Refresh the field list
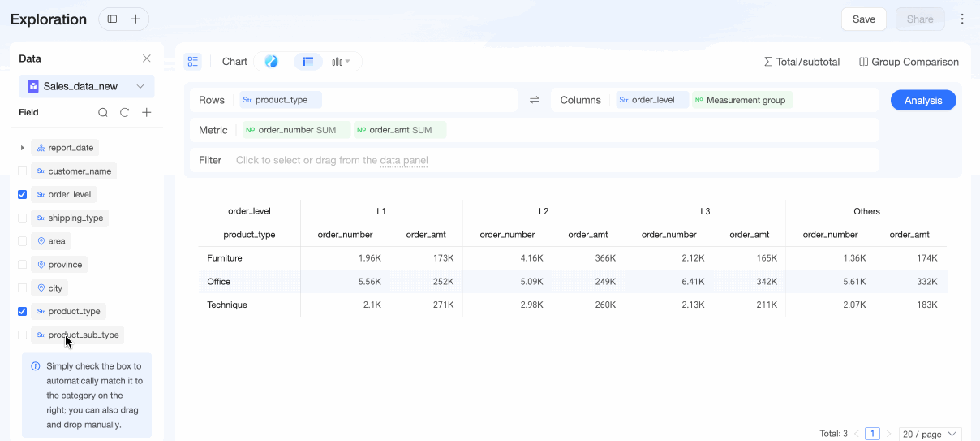980x441 pixels. (125, 113)
